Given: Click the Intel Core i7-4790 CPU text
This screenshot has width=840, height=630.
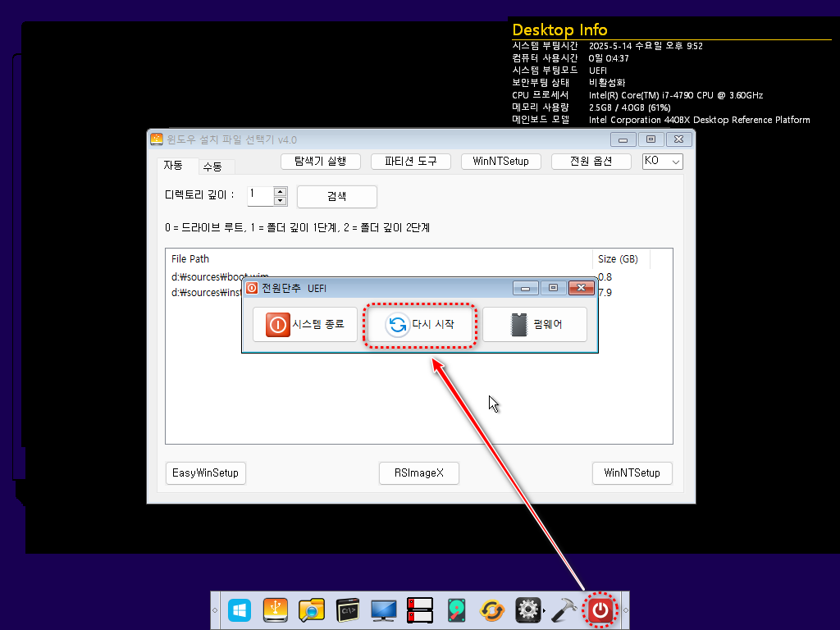Looking at the screenshot, I should pos(676,95).
